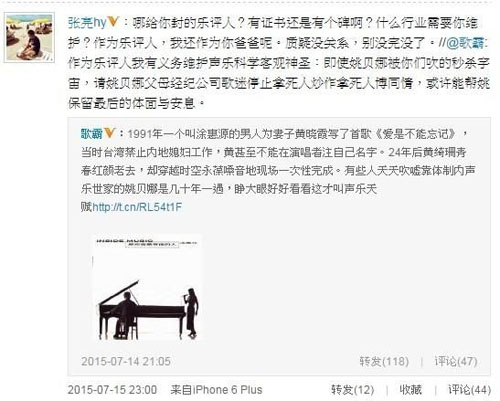Click the verified V badge next to 歌霸
500x401 pixels.
109,133
